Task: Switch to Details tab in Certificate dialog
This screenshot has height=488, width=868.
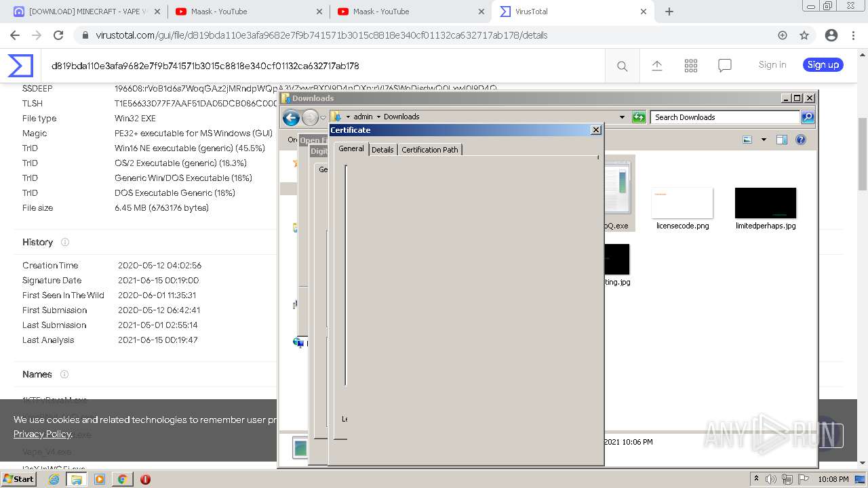Action: coord(382,150)
